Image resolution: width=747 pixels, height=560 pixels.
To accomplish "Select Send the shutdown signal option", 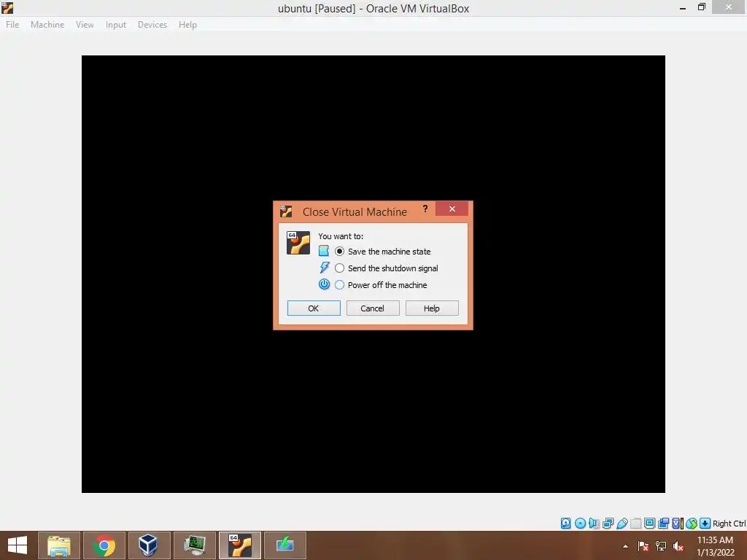I will (387, 268).
